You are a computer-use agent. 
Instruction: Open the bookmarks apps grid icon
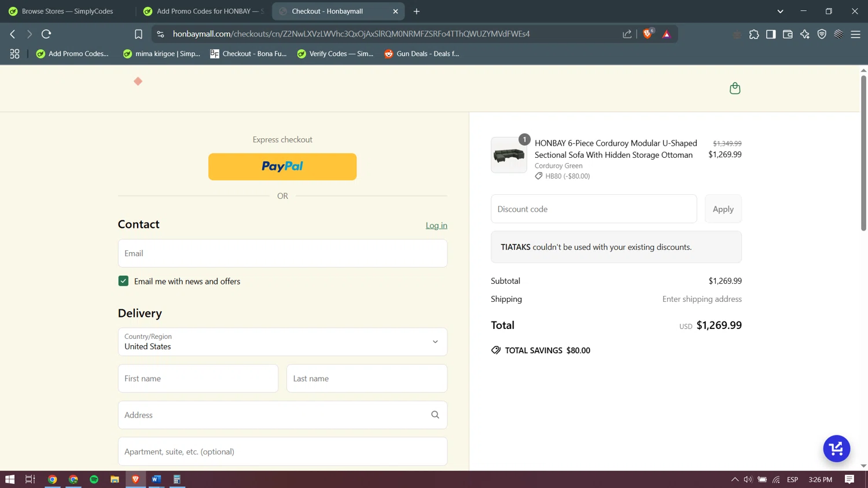14,54
